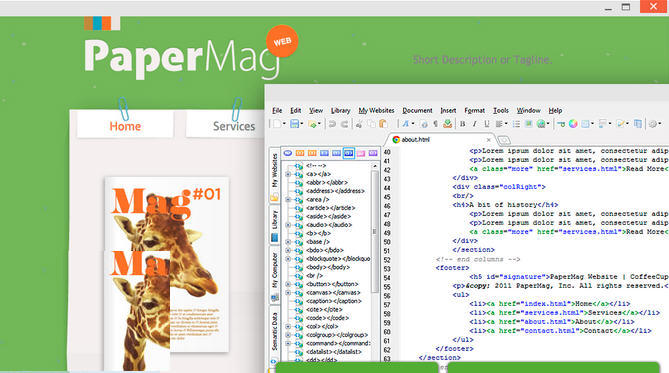The height and width of the screenshot is (373, 669).
Task: Click the <footer> tag on line 53
Action: (452, 268)
